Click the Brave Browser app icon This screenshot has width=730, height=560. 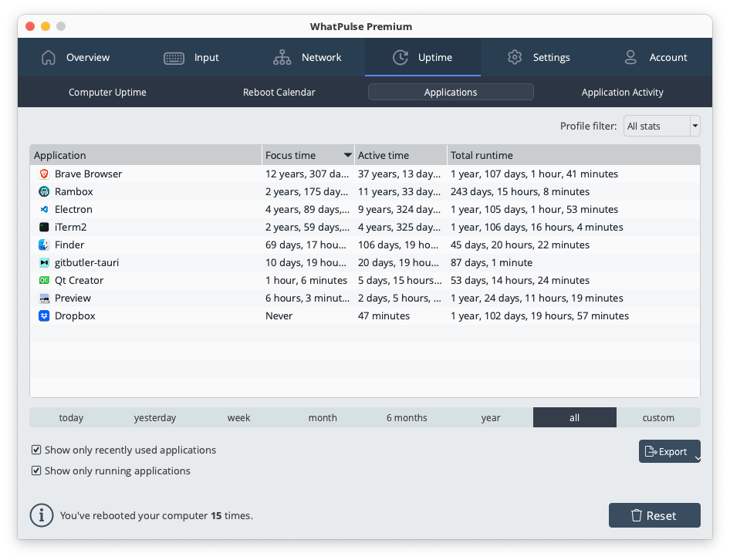pos(43,174)
